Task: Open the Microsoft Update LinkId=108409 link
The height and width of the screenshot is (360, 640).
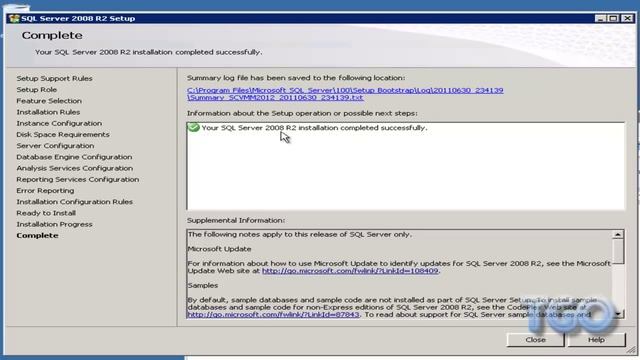Action: [x=350, y=271]
